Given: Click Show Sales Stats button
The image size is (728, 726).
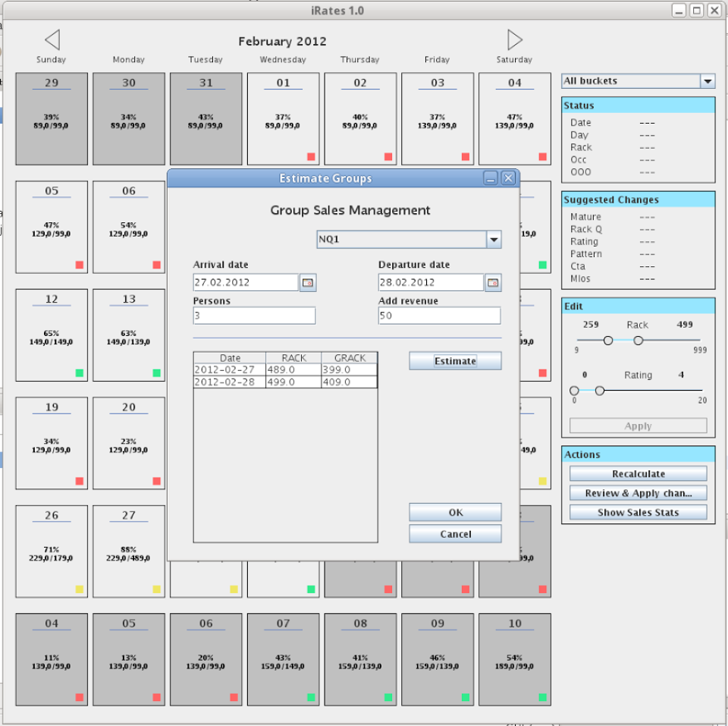Looking at the screenshot, I should pos(639,512).
